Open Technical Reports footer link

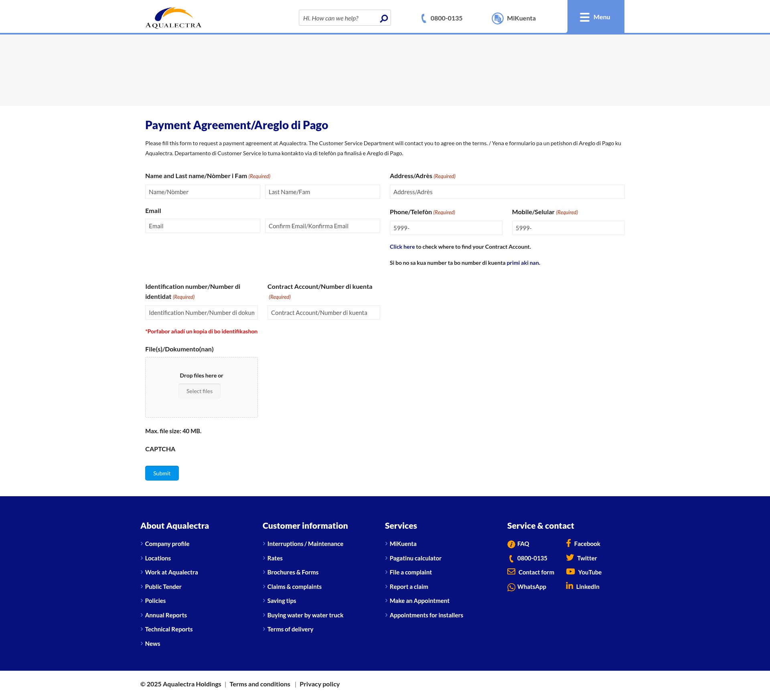coord(169,629)
